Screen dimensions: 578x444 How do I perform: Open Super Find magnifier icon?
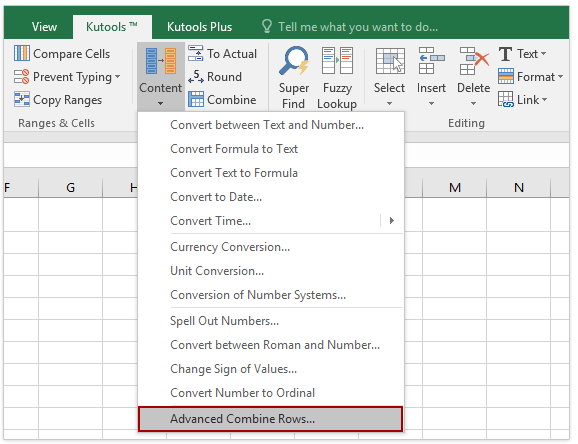(294, 60)
